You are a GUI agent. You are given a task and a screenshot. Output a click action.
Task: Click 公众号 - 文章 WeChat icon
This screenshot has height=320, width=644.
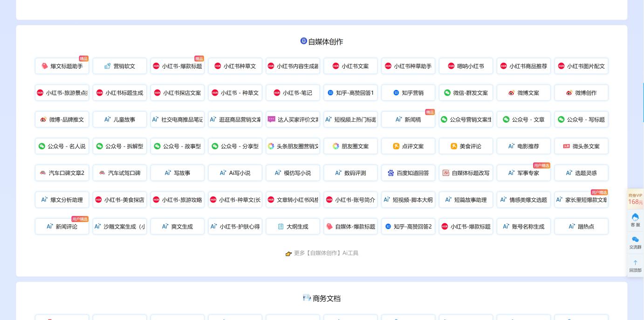click(506, 119)
